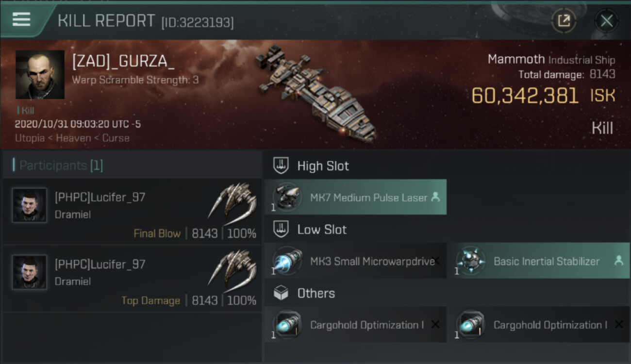The width and height of the screenshot is (631, 364).
Task: Click the [ZAD]_GURZA_ pilot name
Action: pos(123,62)
